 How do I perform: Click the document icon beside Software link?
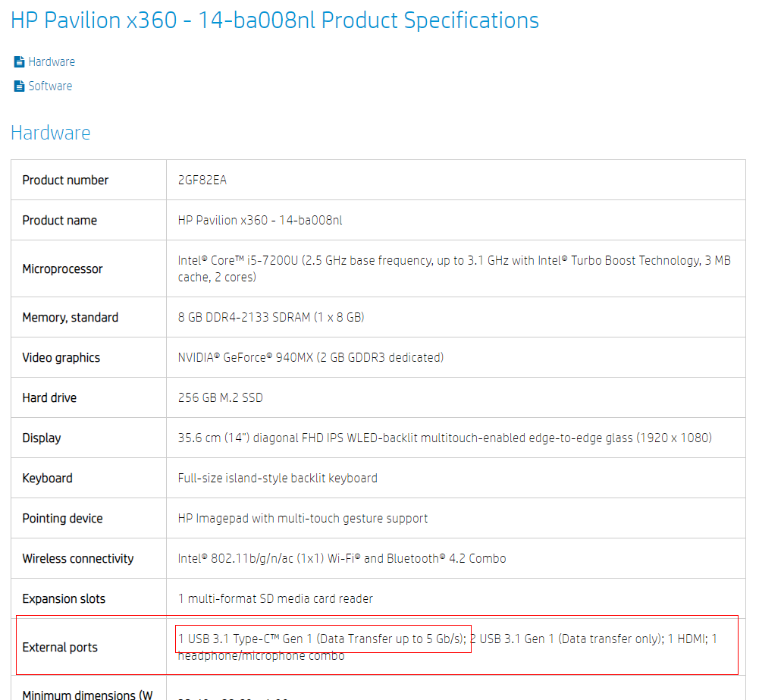[x=19, y=86]
